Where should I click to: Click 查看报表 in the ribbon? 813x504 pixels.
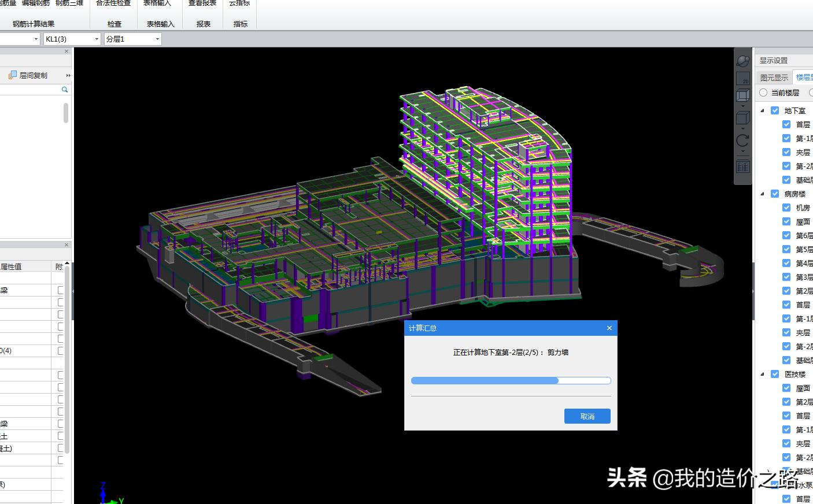pyautogui.click(x=202, y=3)
